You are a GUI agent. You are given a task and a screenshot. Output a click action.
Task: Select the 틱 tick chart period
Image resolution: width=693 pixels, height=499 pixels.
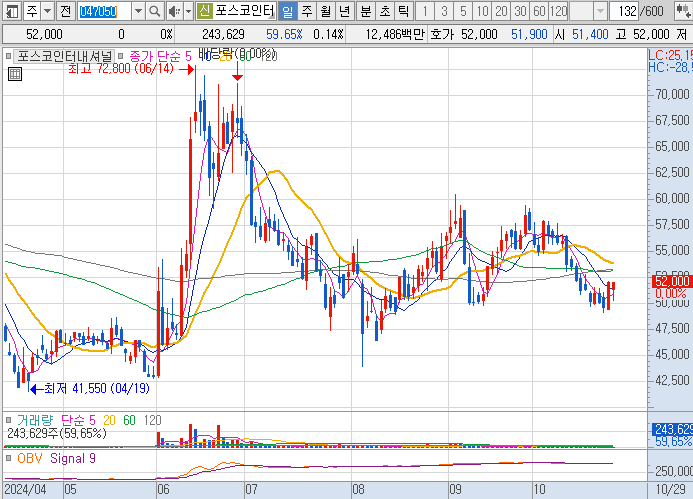point(403,11)
